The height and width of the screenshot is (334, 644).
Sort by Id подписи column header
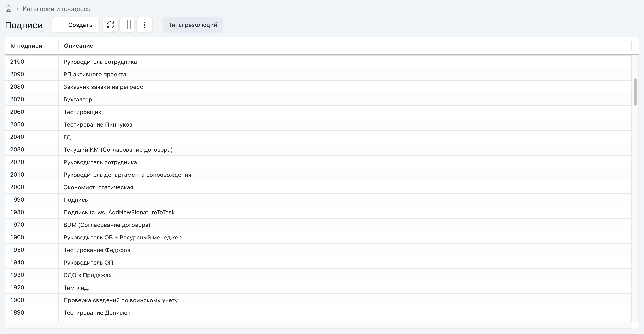26,45
